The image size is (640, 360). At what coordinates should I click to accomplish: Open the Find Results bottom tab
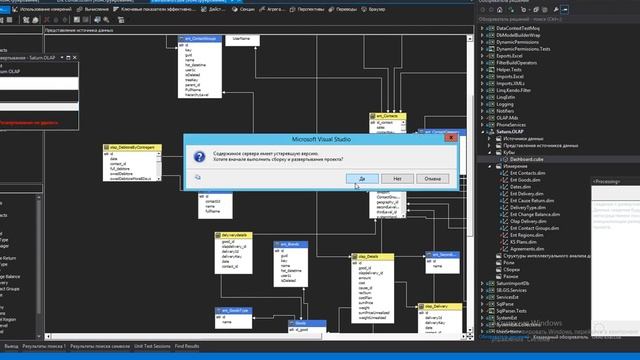[187, 347]
